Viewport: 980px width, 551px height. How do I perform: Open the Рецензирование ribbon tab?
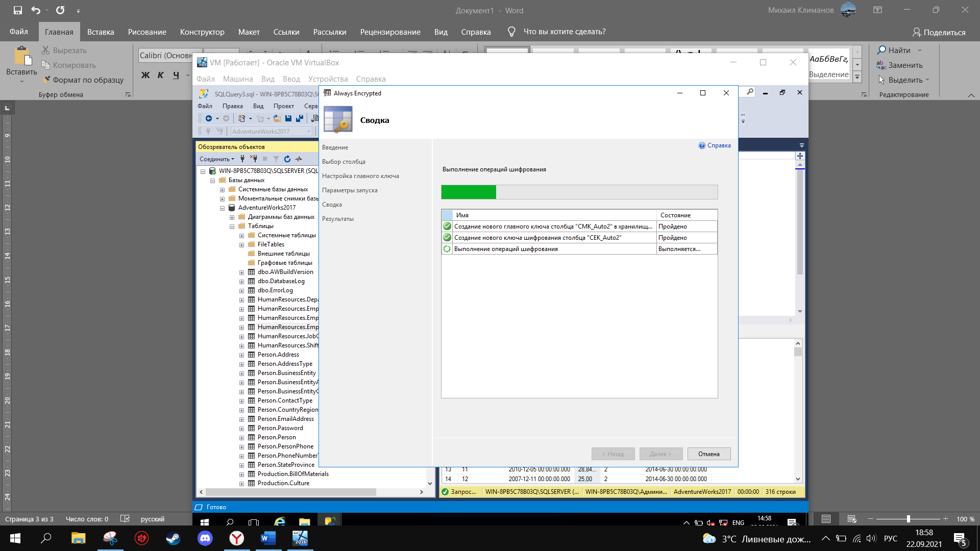click(x=390, y=32)
